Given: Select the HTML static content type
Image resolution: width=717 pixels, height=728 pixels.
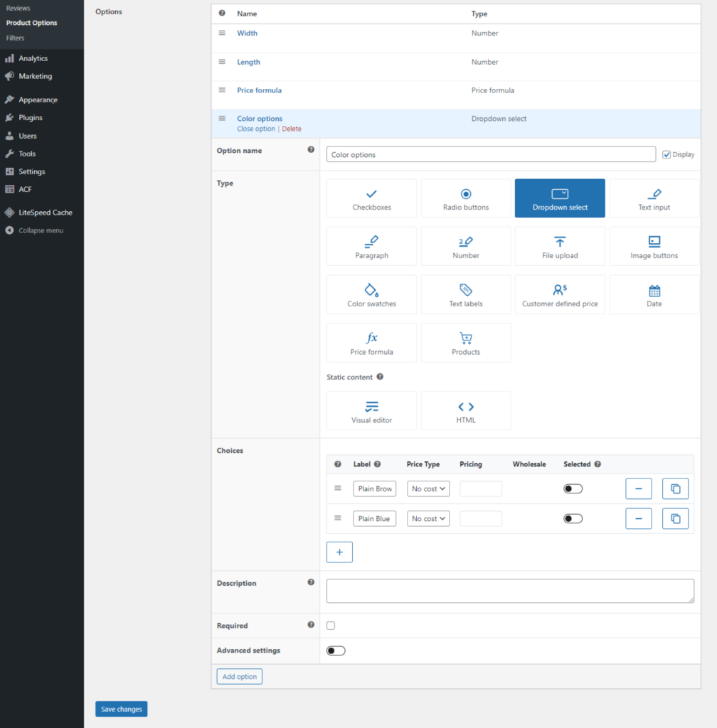Looking at the screenshot, I should click(x=465, y=411).
